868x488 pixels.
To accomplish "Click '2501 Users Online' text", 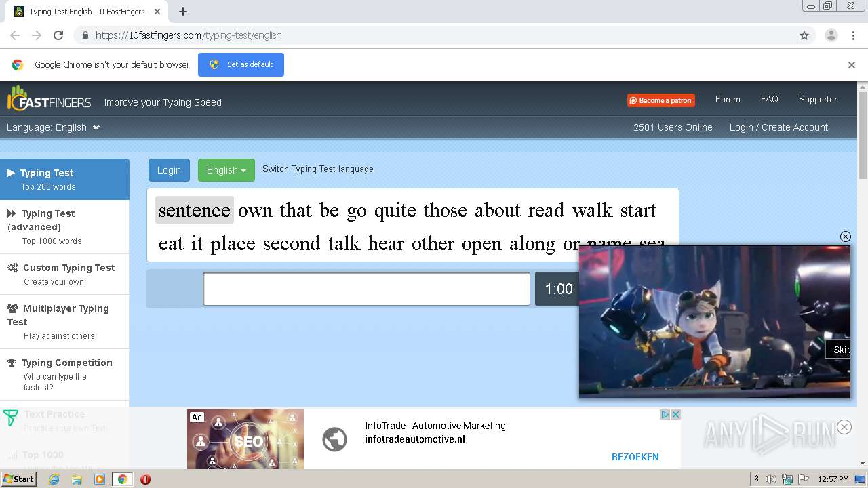I will pos(673,127).
